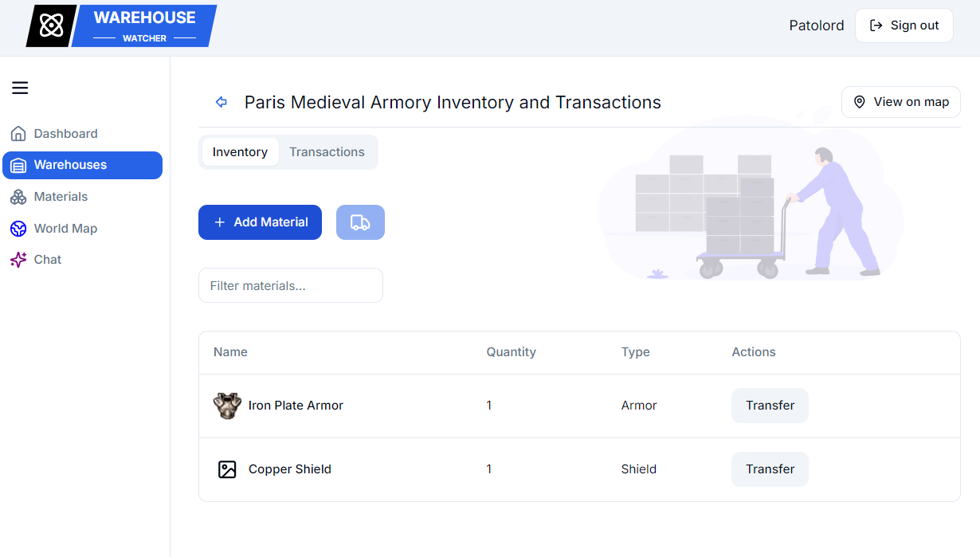
Task: Click Add Material
Action: pyautogui.click(x=260, y=222)
